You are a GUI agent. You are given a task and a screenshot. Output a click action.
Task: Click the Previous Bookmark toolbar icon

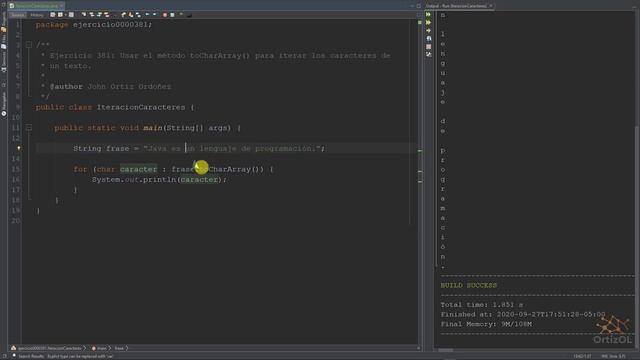(x=123, y=15)
